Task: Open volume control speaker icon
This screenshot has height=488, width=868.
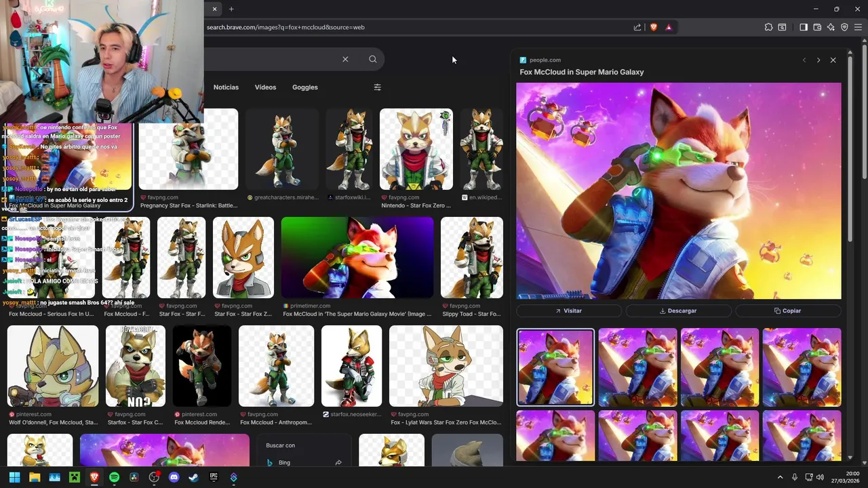Action: (819, 477)
